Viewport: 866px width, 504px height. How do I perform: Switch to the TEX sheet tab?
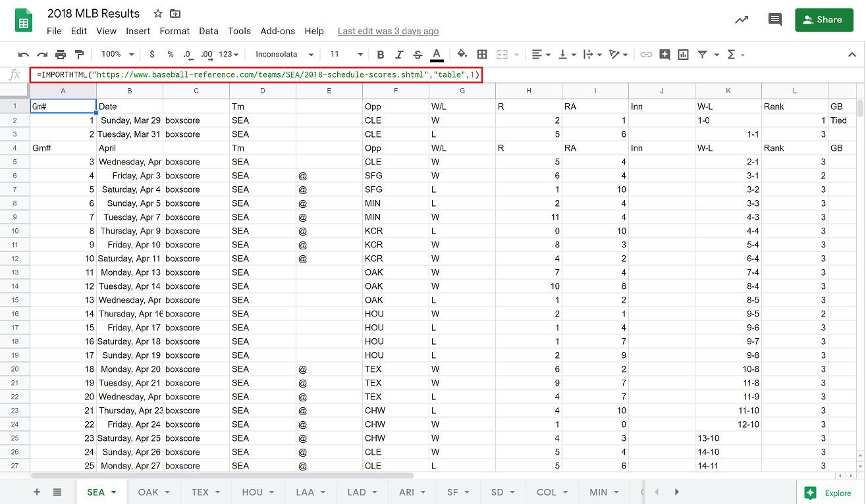click(205, 492)
